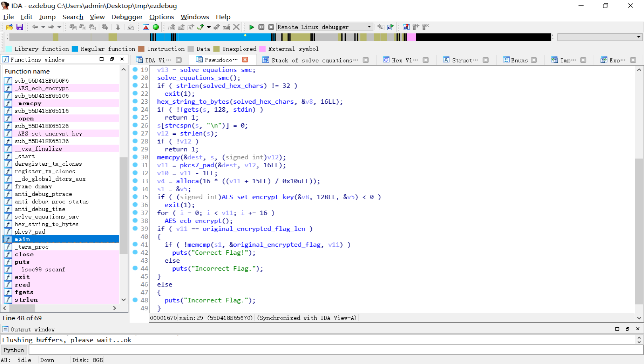Image resolution: width=644 pixels, height=364 pixels.
Task: Pause the debugged process
Action: click(262, 27)
